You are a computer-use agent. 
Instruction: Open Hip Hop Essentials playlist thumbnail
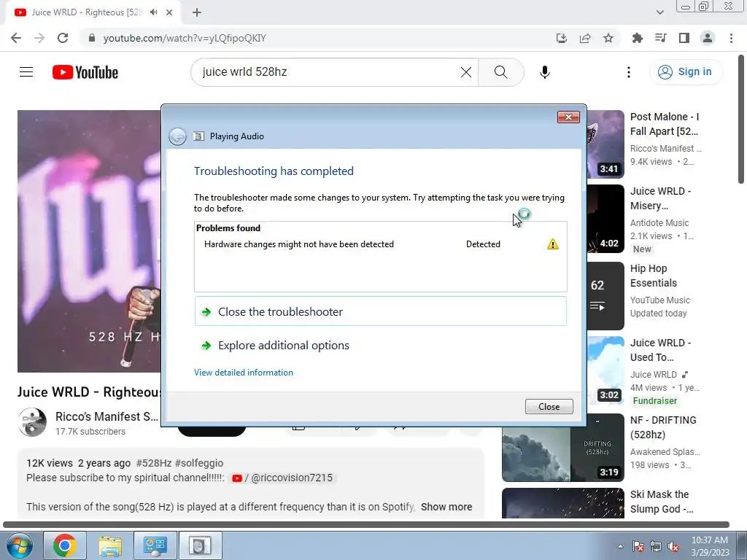click(x=605, y=296)
